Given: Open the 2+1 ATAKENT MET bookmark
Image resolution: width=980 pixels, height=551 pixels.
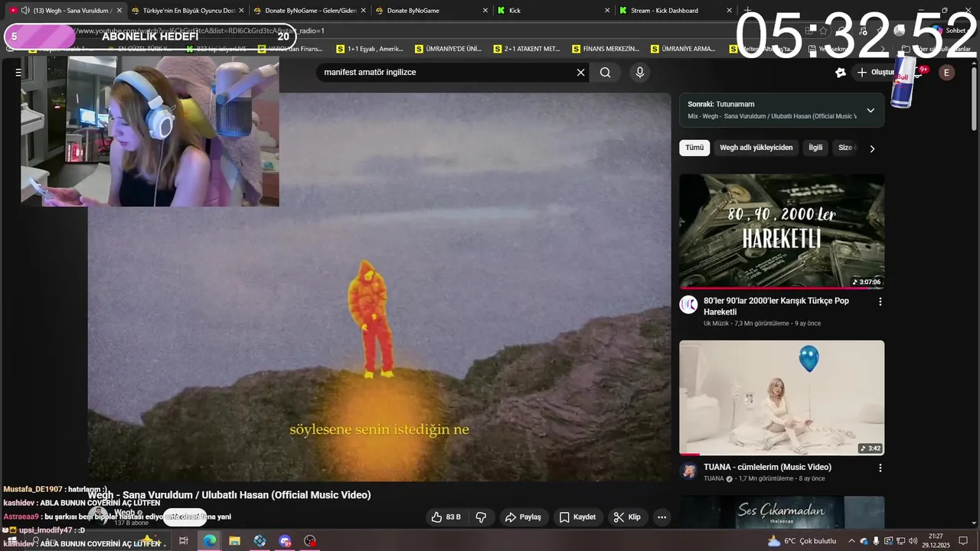Looking at the screenshot, I should (527, 49).
